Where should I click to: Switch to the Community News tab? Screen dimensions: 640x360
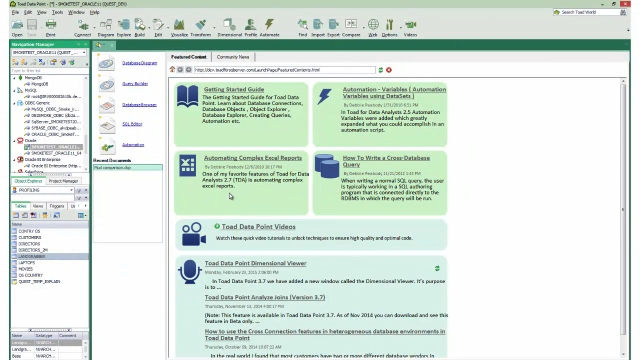click(233, 57)
